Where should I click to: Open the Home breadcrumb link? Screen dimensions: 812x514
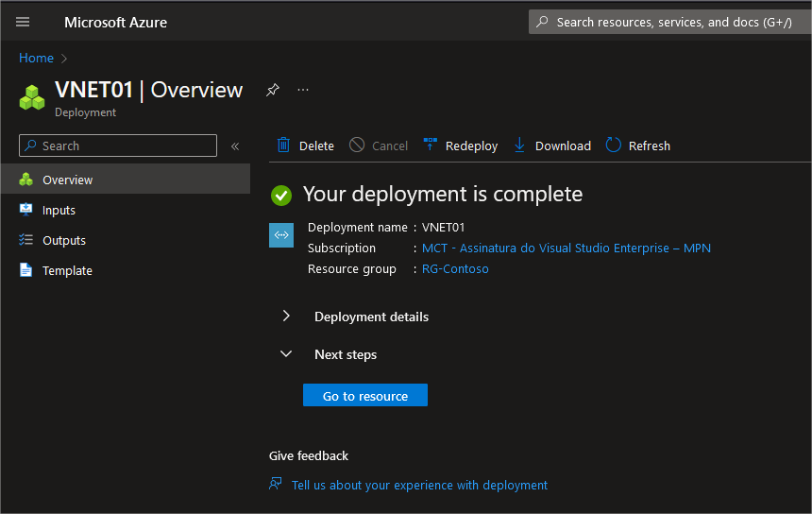36,58
